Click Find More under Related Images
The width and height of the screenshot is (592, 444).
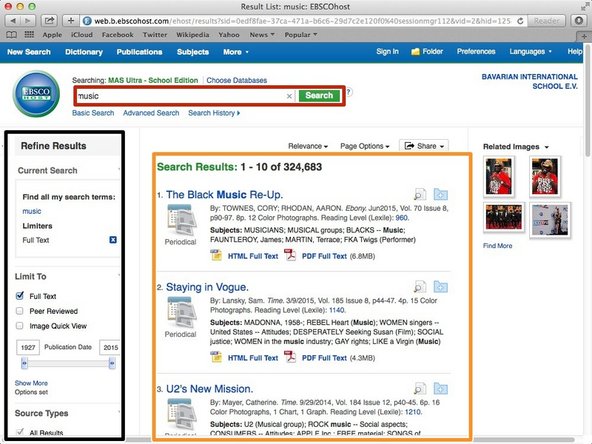click(498, 246)
